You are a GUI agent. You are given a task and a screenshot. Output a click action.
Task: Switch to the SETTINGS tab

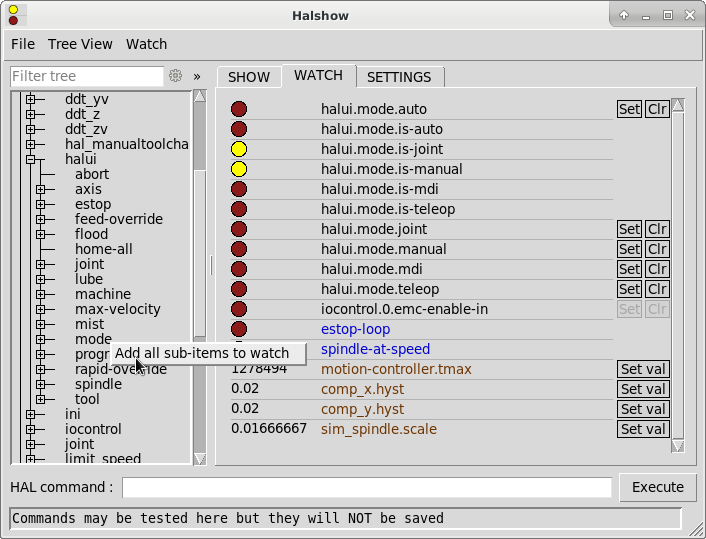tap(399, 77)
